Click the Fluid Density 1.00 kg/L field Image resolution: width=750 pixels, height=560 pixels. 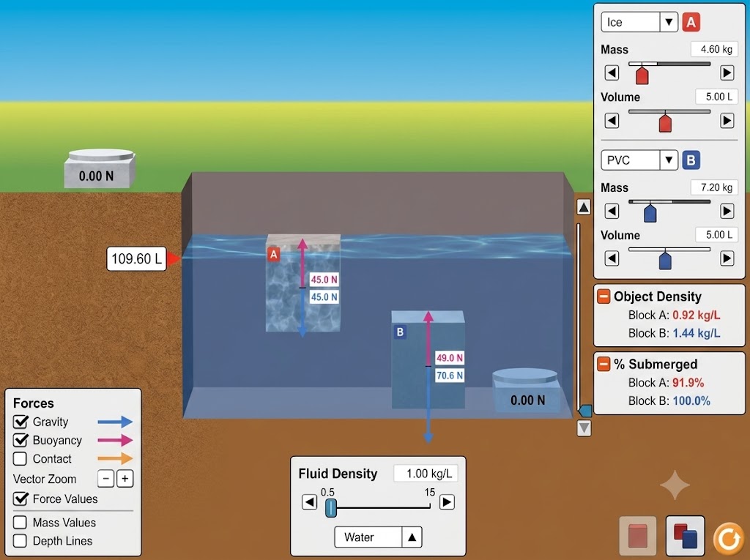[x=426, y=474]
